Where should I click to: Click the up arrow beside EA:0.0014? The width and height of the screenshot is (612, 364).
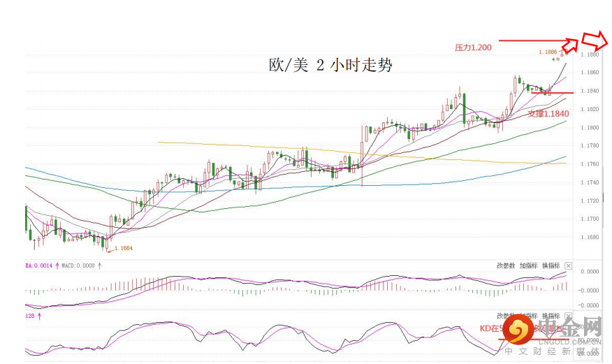point(57,265)
